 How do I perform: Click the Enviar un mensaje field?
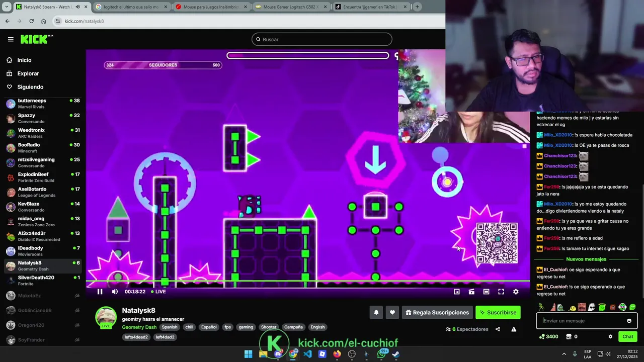pyautogui.click(x=587, y=321)
